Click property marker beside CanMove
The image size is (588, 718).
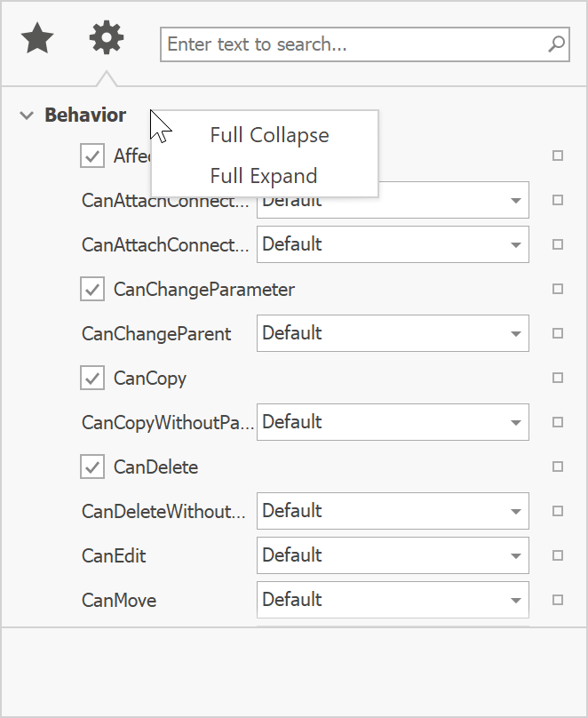click(558, 600)
